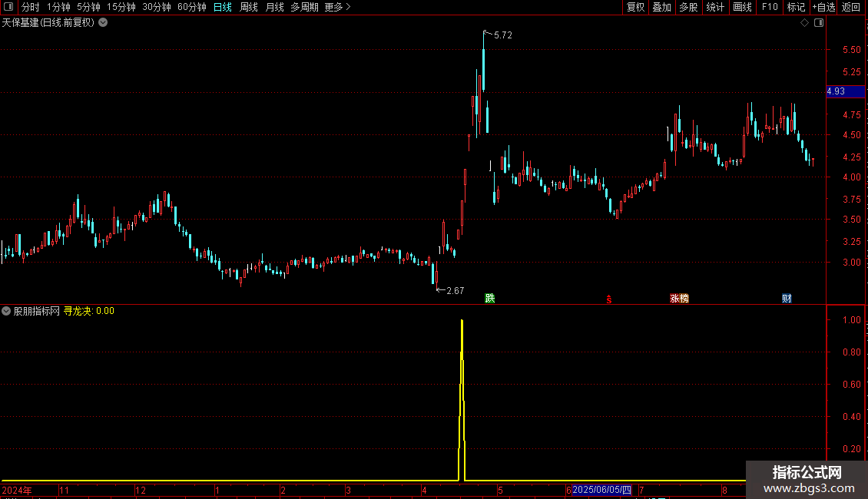Image resolution: width=868 pixels, height=499 pixels.
Task: Click the 复权 adjustment button
Action: point(635,7)
